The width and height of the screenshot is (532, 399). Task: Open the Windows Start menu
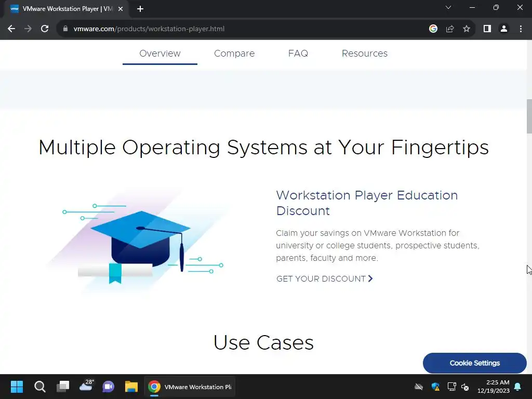coord(17,387)
